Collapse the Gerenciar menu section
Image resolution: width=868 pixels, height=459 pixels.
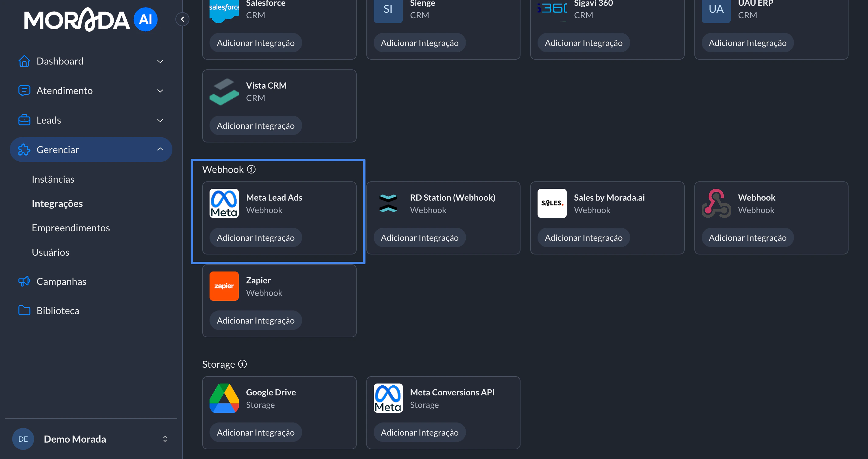pos(160,149)
